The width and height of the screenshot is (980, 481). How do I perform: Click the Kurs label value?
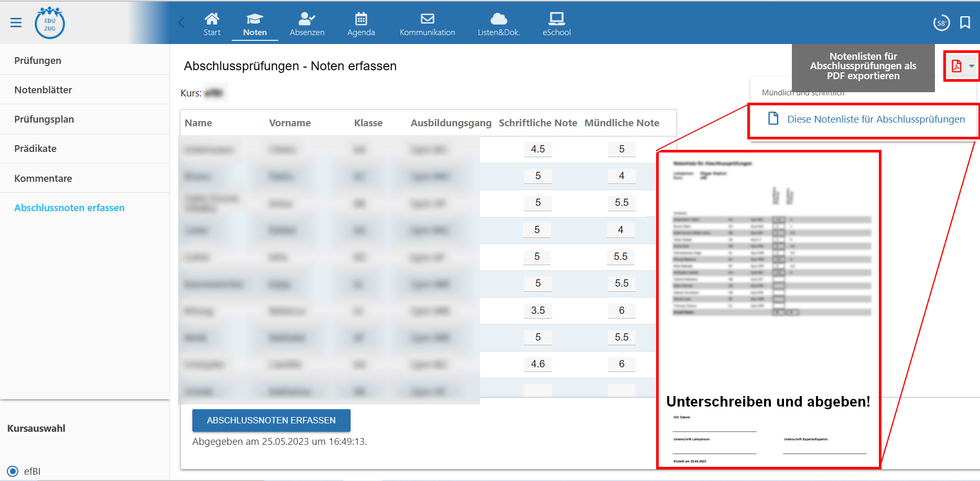click(x=214, y=93)
